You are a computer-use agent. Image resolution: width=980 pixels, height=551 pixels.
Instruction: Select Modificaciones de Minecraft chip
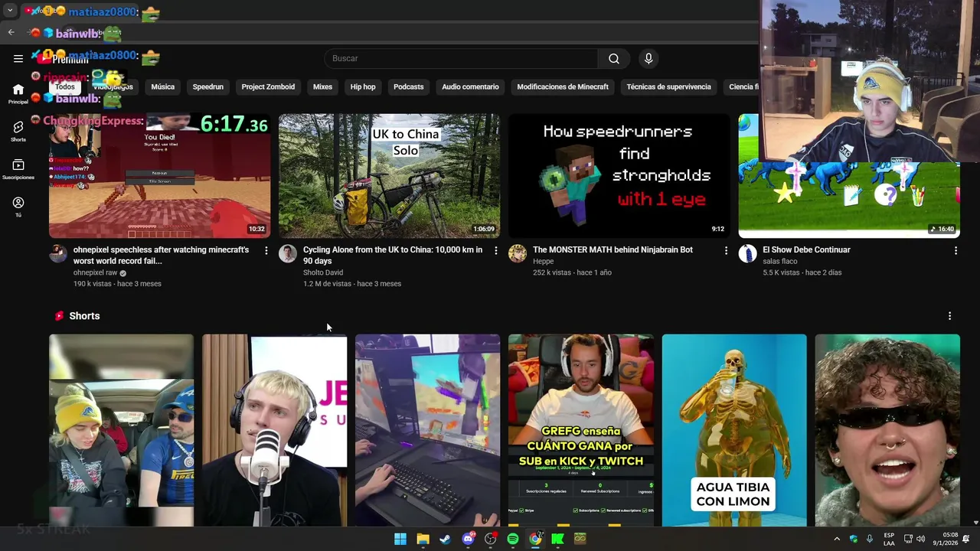(563, 86)
